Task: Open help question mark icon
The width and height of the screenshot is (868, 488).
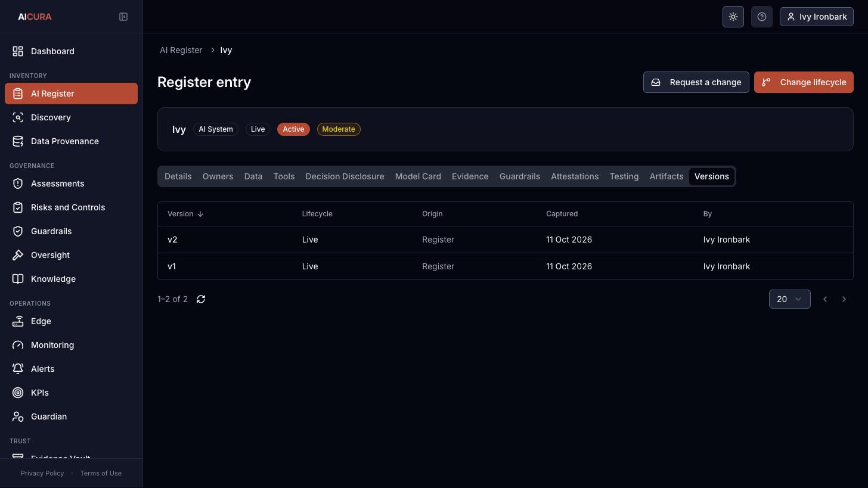Action: tap(762, 17)
